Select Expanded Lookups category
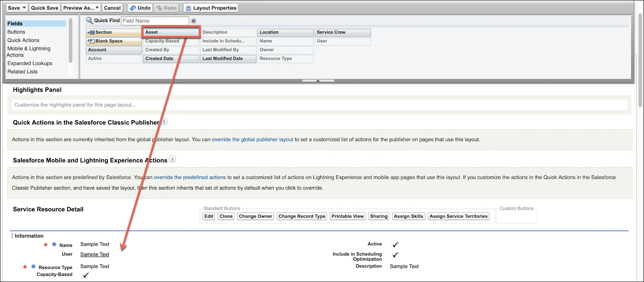Viewport: 644px width, 282px height. [30, 63]
